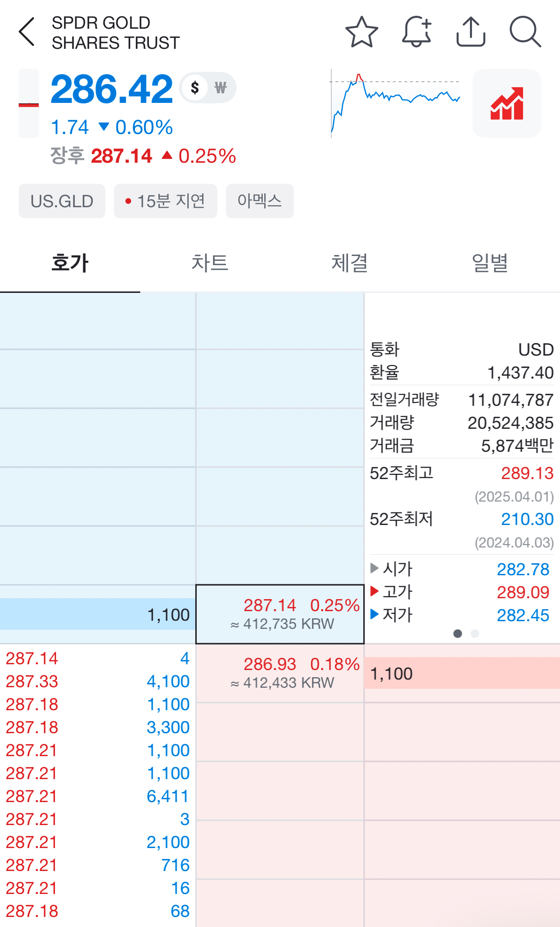Tap the 시가 row triangle marker
Screen dimensions: 560x927
375,568
